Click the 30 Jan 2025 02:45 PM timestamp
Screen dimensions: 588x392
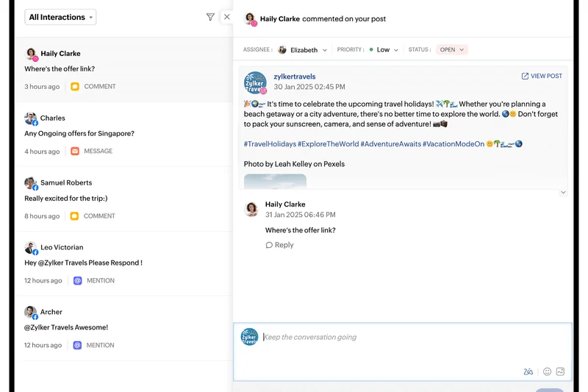pos(309,87)
